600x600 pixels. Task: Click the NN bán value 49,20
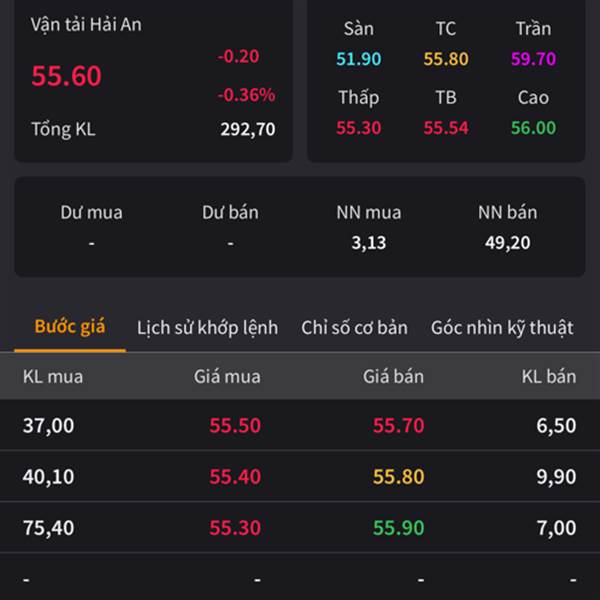pos(507,243)
